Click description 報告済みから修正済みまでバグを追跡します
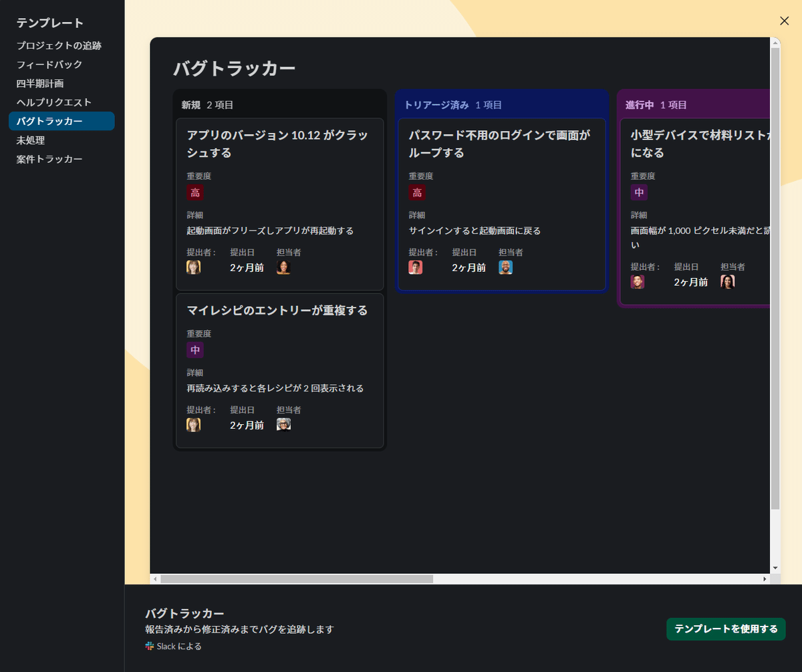 (239, 629)
